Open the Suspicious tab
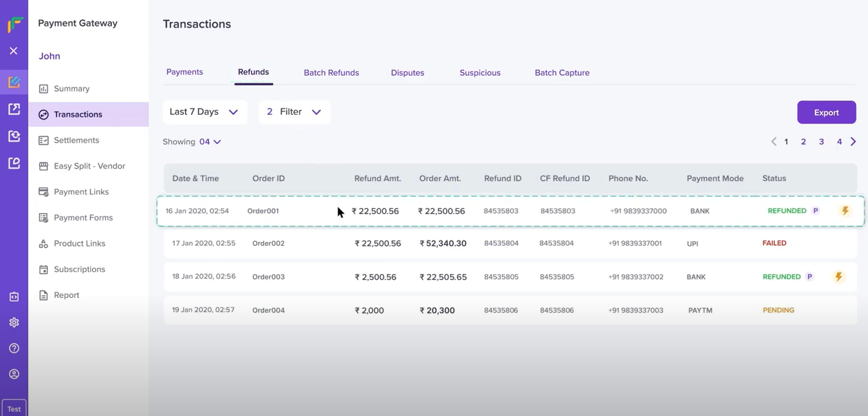Viewport: 868px width, 416px height. click(x=480, y=72)
